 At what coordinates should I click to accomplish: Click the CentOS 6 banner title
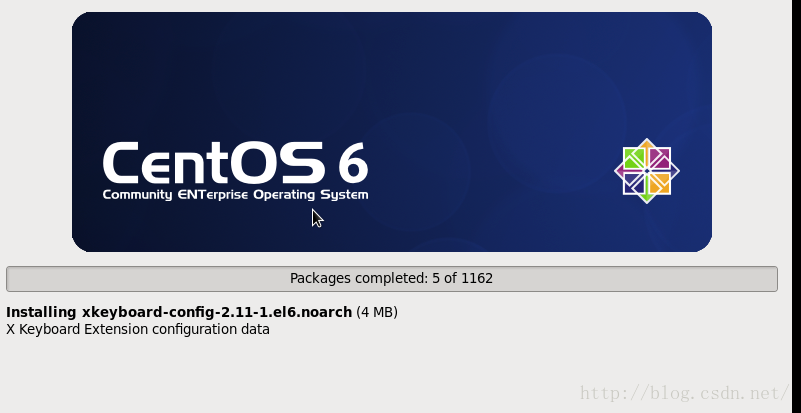[235, 163]
